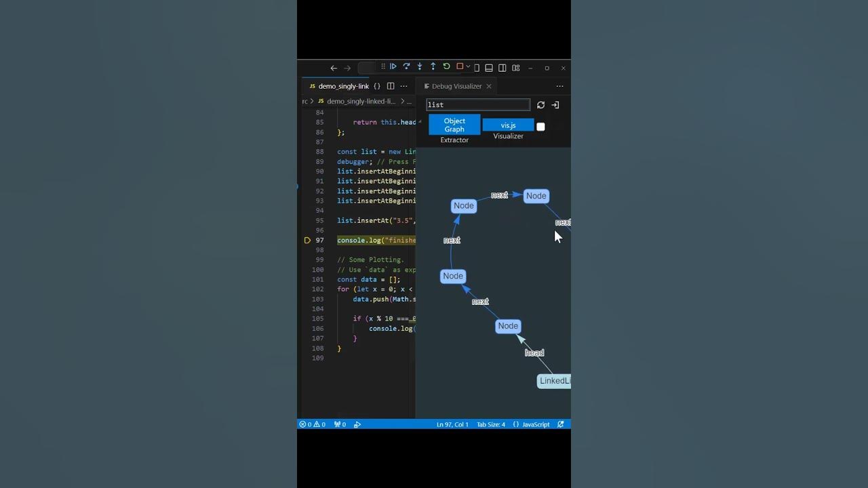This screenshot has height=488, width=868.
Task: Click the Step Out debugger icon
Action: [433, 66]
